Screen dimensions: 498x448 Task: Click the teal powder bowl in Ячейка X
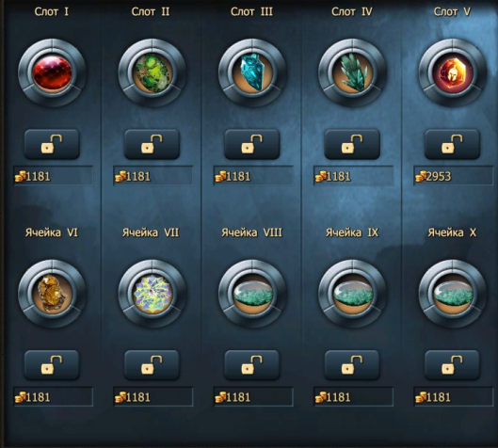point(452,294)
